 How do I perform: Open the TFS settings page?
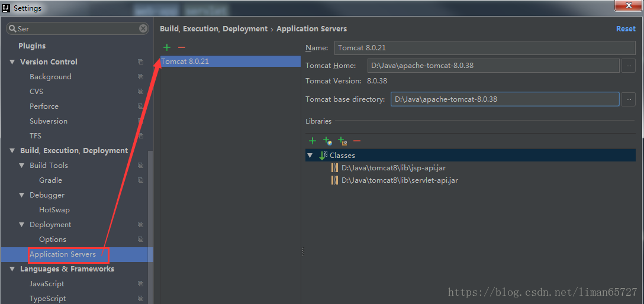(x=36, y=136)
